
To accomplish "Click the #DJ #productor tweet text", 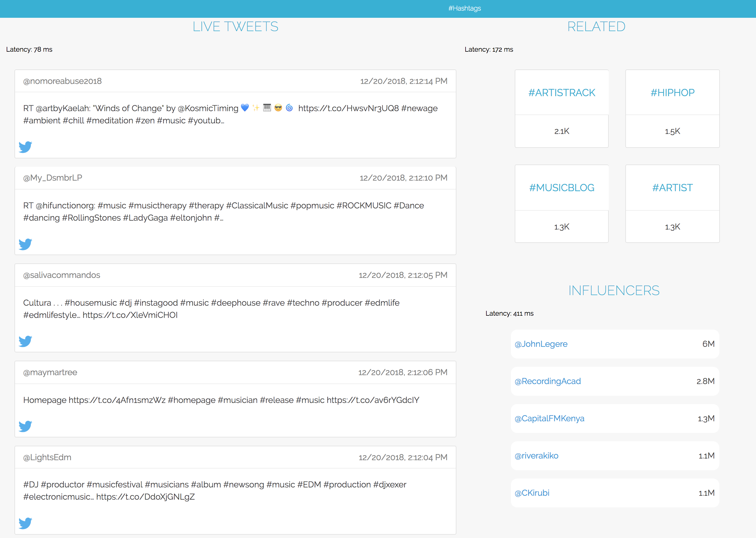I will click(215, 491).
